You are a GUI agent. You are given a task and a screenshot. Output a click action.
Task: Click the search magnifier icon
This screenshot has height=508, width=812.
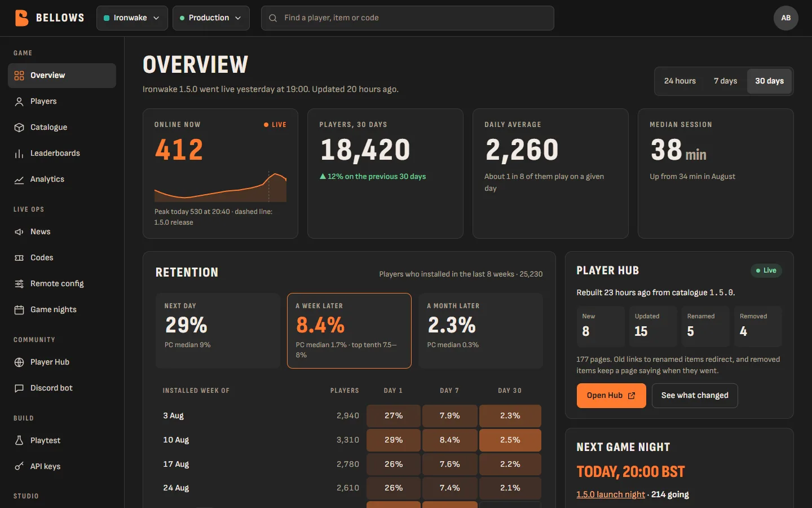pyautogui.click(x=273, y=18)
